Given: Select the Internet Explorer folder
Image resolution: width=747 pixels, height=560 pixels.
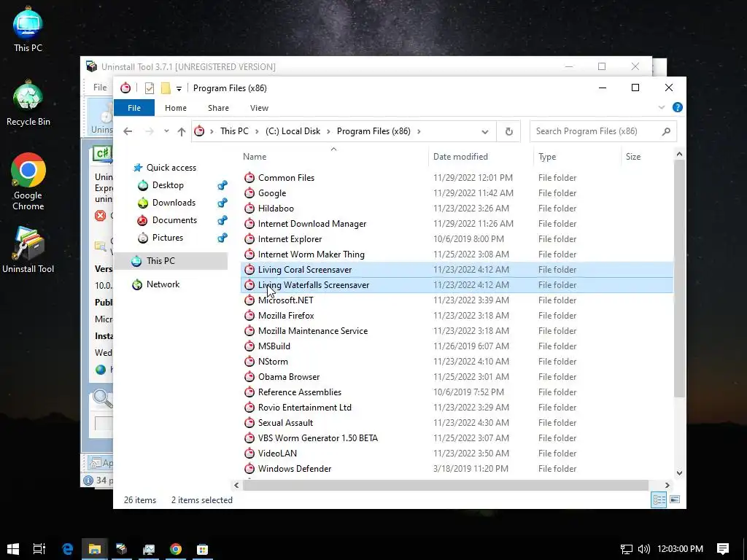Looking at the screenshot, I should tap(290, 239).
